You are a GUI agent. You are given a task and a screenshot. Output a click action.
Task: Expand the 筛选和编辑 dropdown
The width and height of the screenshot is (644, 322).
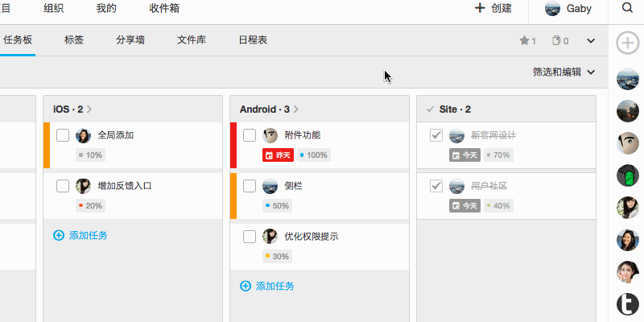563,72
